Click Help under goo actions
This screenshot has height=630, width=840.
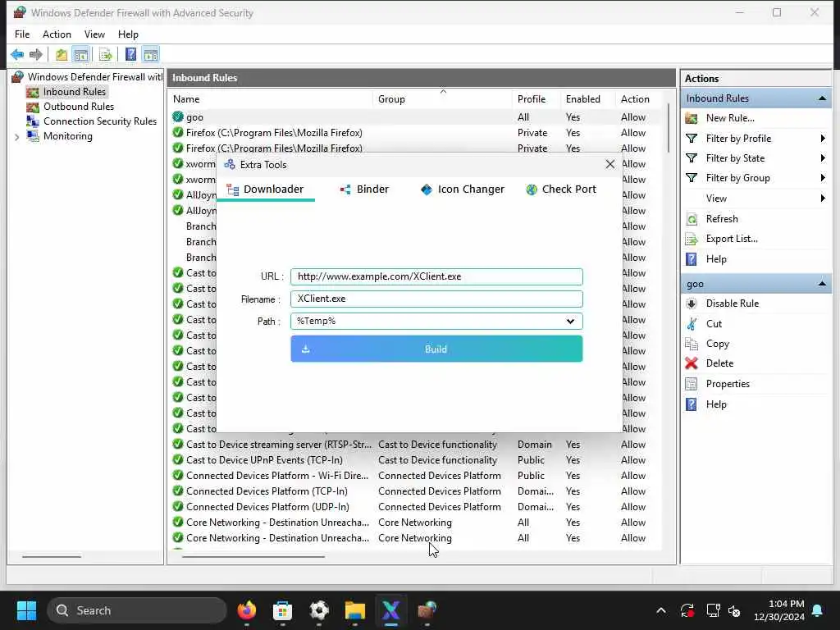pyautogui.click(x=715, y=404)
